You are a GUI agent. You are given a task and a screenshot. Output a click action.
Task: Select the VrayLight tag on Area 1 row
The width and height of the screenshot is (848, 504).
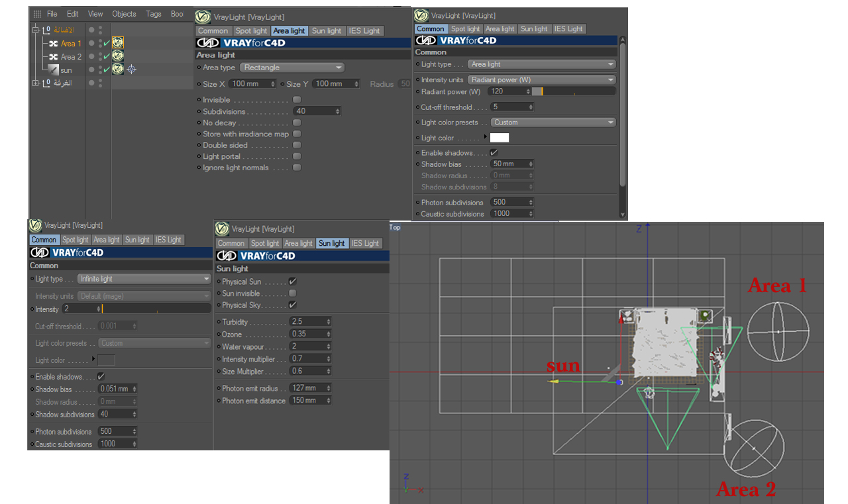(x=118, y=43)
